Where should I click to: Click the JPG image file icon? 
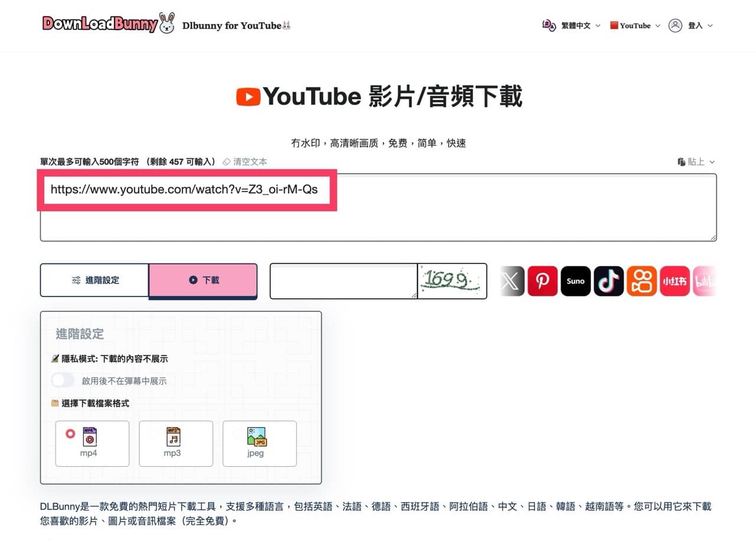pos(257,437)
